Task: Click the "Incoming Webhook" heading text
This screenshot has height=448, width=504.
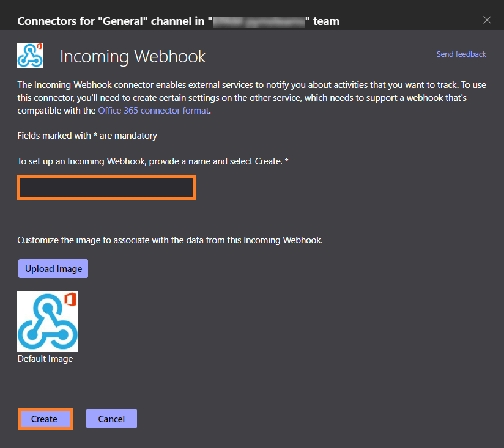Action: click(133, 57)
